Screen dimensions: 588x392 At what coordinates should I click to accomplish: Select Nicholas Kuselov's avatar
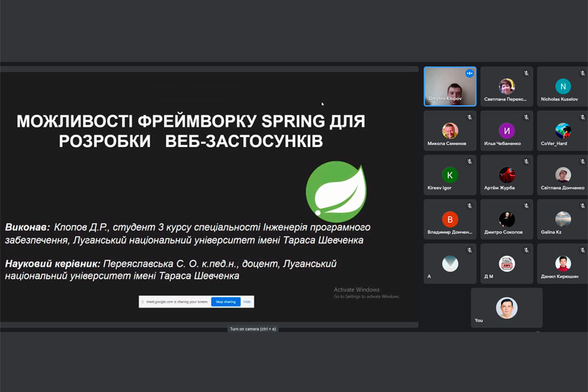tap(563, 86)
